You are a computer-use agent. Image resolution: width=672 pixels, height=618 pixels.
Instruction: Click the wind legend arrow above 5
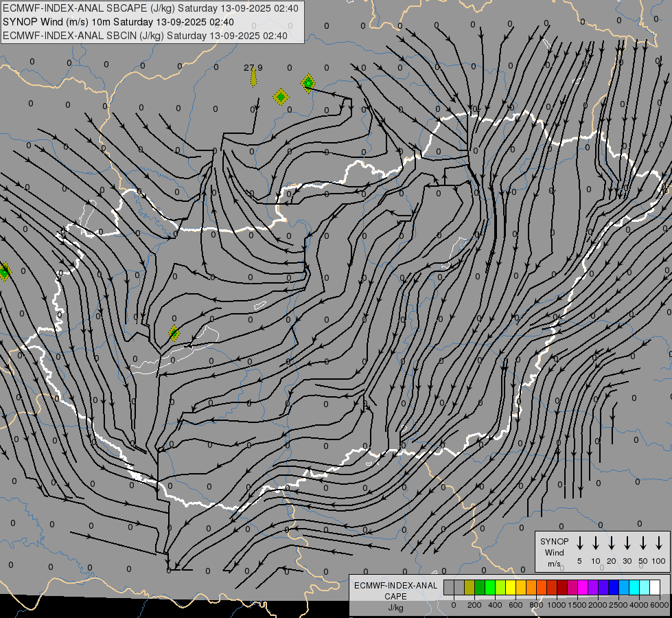tap(579, 543)
